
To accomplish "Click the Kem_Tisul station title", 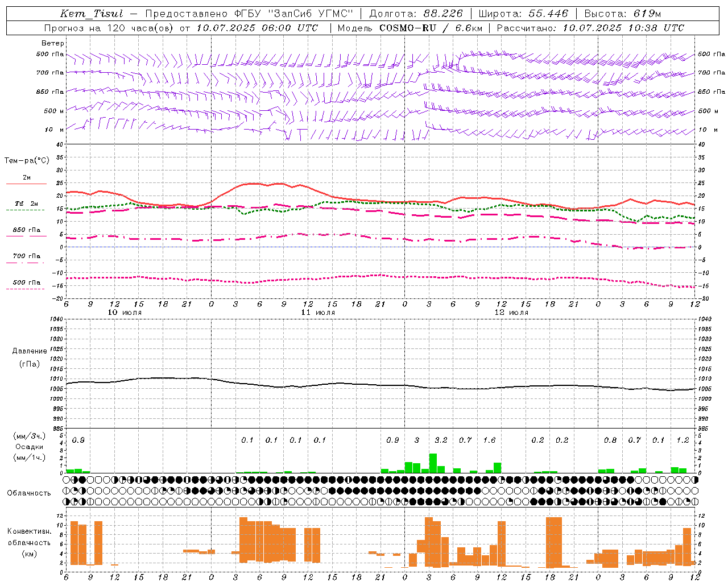I will click(92, 14).
